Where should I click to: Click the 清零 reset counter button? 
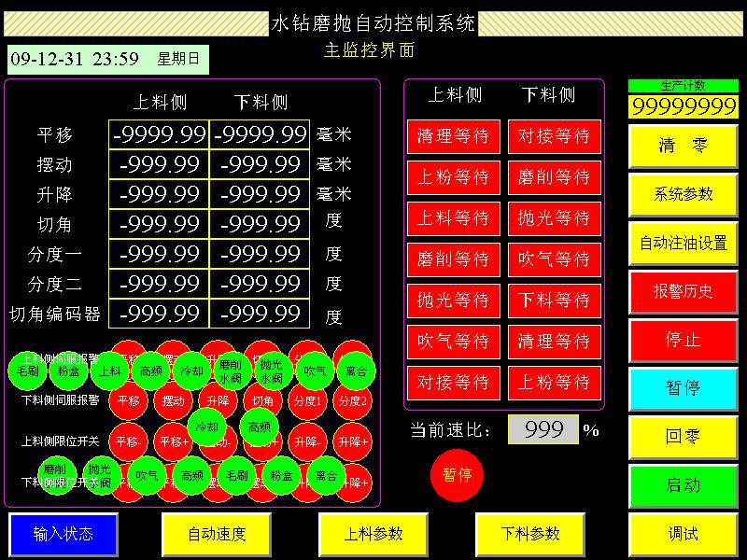click(683, 146)
